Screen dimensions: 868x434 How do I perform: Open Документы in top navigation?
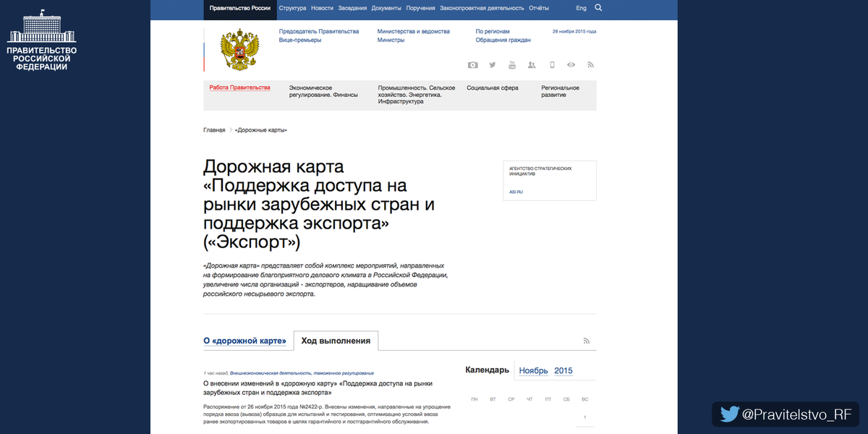coord(386,8)
